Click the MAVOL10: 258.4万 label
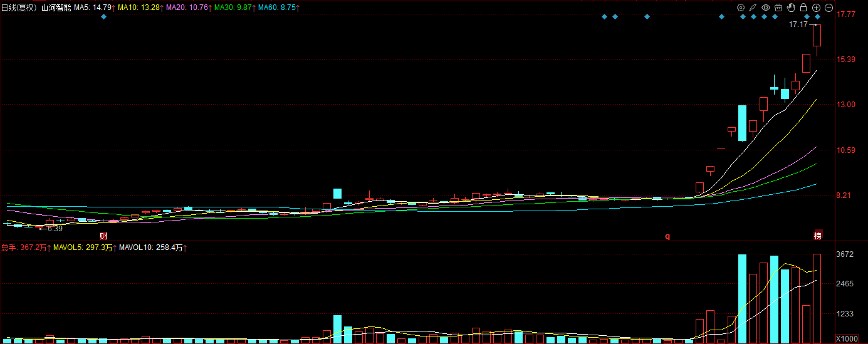The width and height of the screenshot is (868, 344). pos(154,248)
